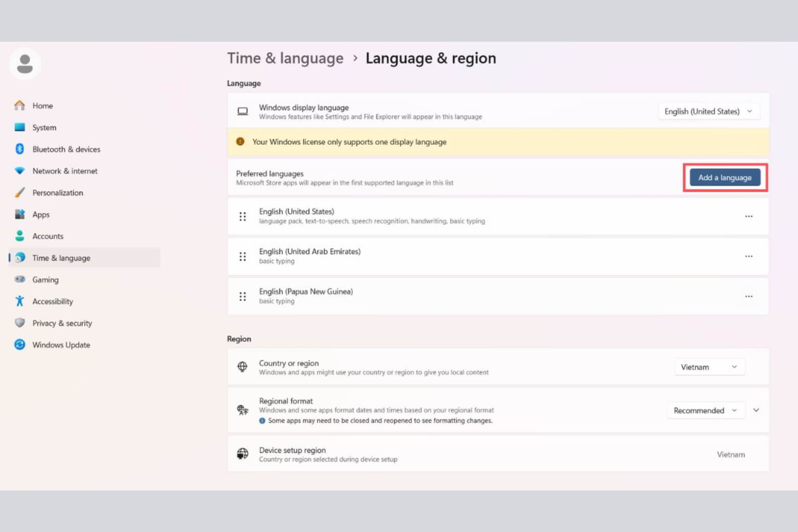Open the Windows display language dropdown
The image size is (798, 532).
click(x=708, y=111)
